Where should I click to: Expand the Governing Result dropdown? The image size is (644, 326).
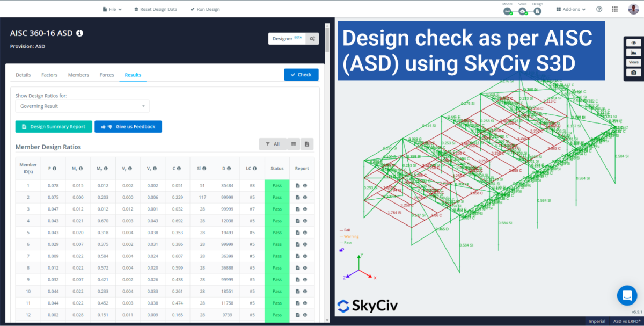pos(82,106)
